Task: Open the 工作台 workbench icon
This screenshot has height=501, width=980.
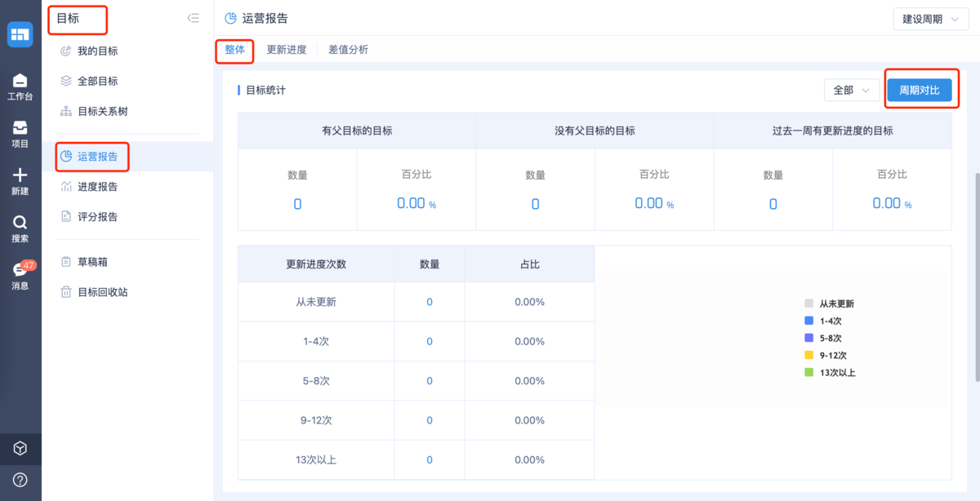Action: 20,86
